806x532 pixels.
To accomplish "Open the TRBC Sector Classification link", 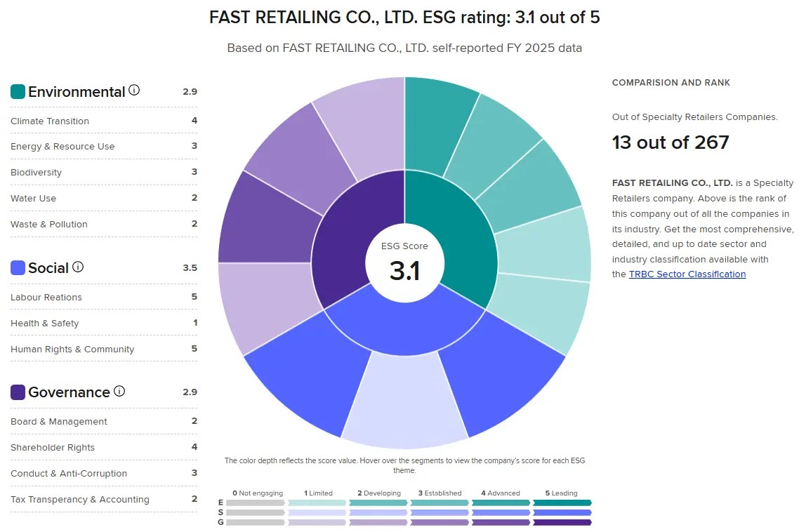I will click(x=687, y=274).
